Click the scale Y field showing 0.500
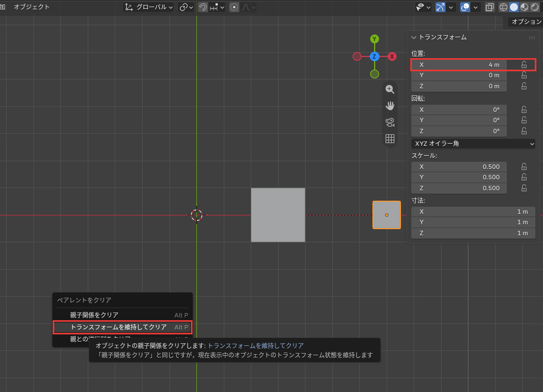 coord(459,177)
